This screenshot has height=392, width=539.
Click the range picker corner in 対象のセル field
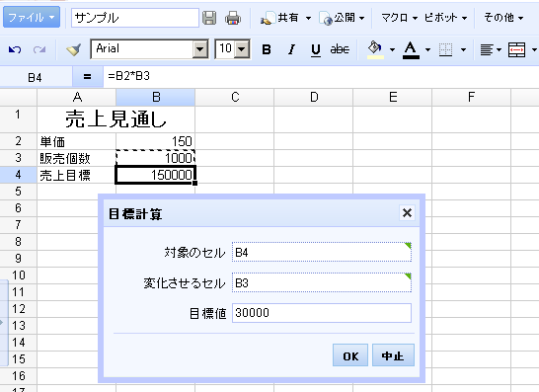tap(408, 246)
